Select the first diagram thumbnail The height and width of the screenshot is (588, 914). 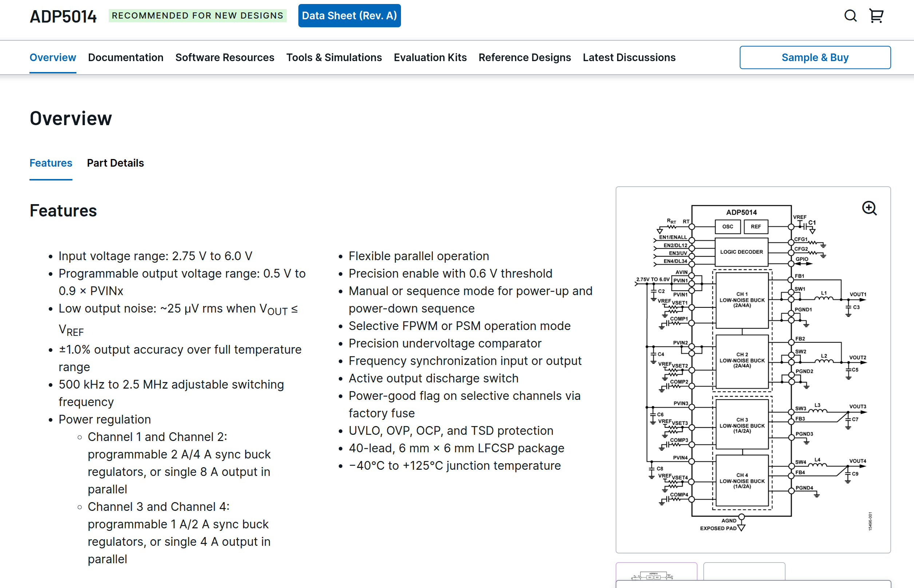[656, 572]
